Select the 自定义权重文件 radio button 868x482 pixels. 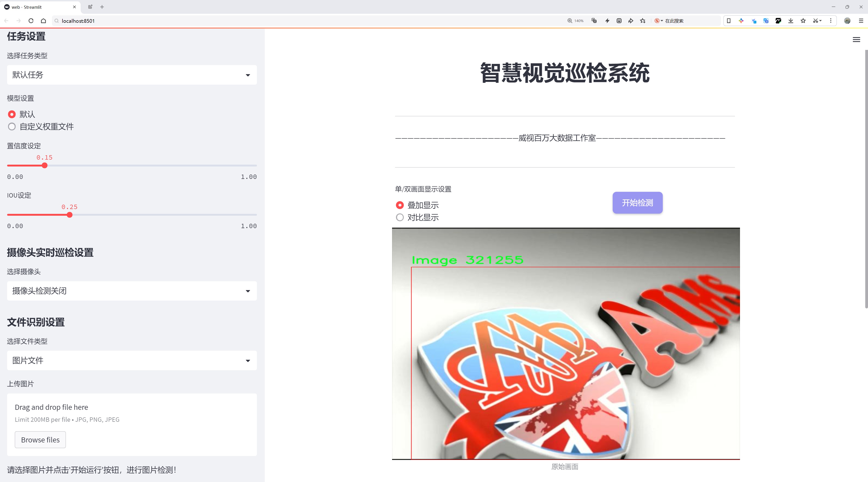[12, 127]
